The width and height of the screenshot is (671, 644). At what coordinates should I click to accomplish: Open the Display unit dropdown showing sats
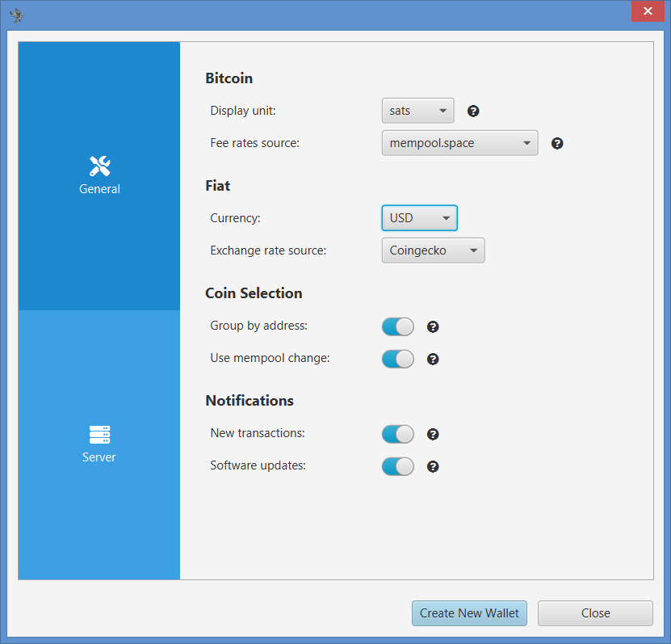[417, 111]
